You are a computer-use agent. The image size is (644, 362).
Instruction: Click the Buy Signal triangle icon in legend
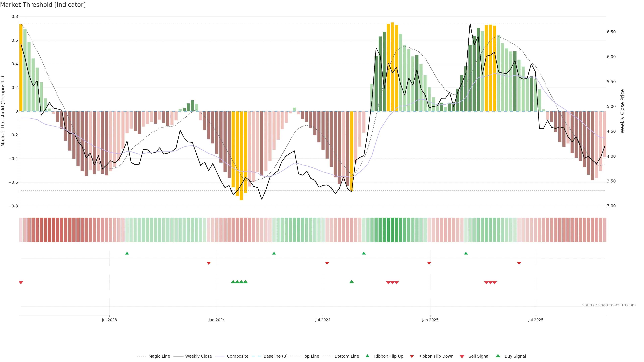pyautogui.click(x=498, y=356)
